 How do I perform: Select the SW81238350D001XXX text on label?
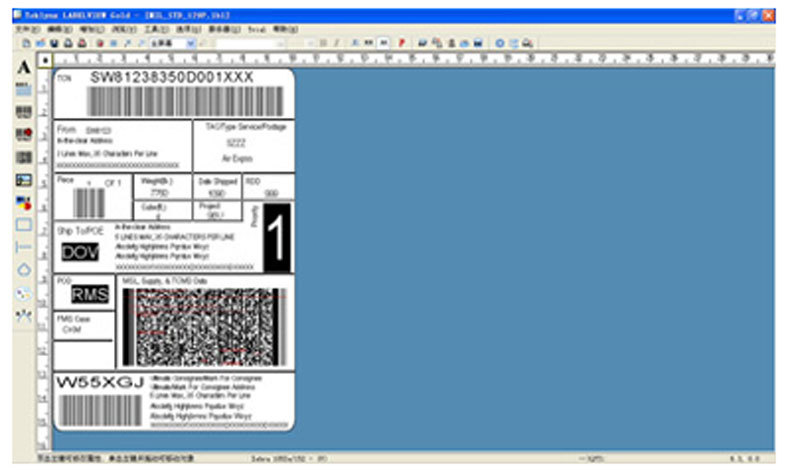tap(171, 77)
